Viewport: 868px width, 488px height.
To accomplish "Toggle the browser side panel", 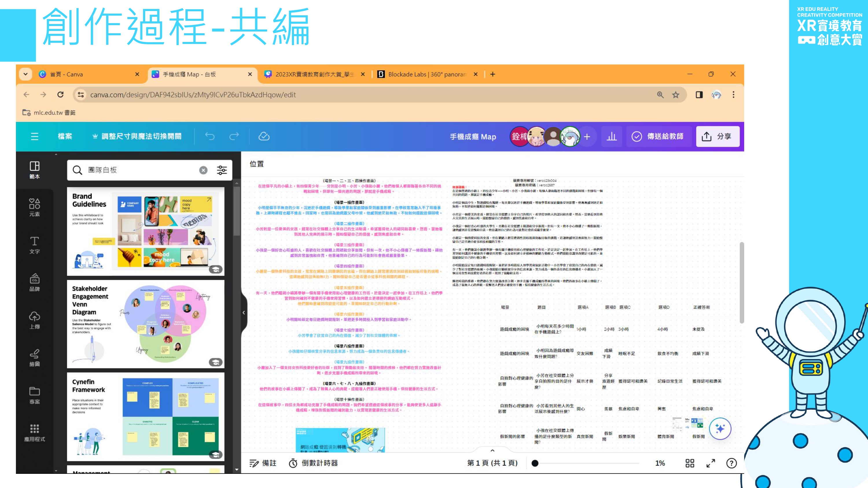I will (x=699, y=95).
